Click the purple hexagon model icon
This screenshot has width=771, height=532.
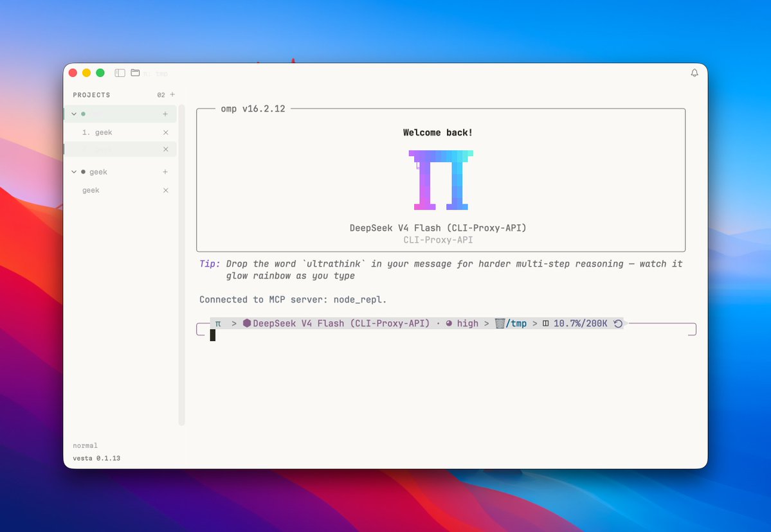coord(247,323)
